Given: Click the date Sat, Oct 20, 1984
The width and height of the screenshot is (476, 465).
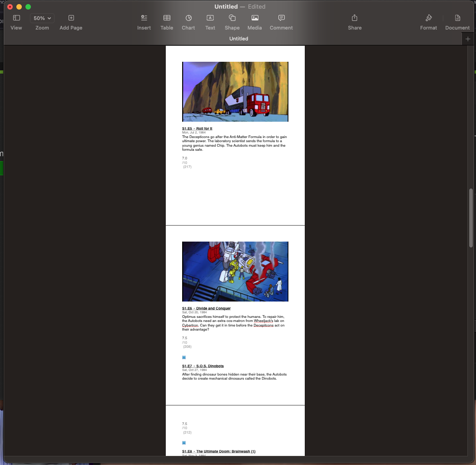Looking at the screenshot, I should tap(194, 312).
